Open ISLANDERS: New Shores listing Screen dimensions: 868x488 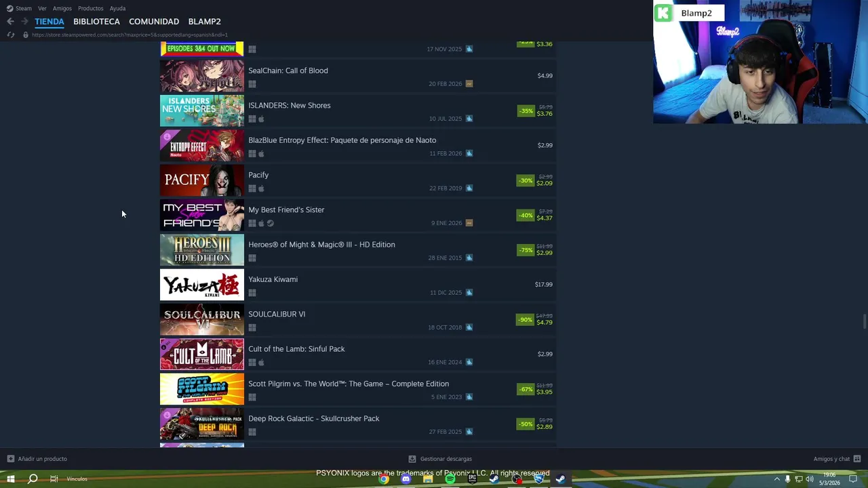coord(357,110)
